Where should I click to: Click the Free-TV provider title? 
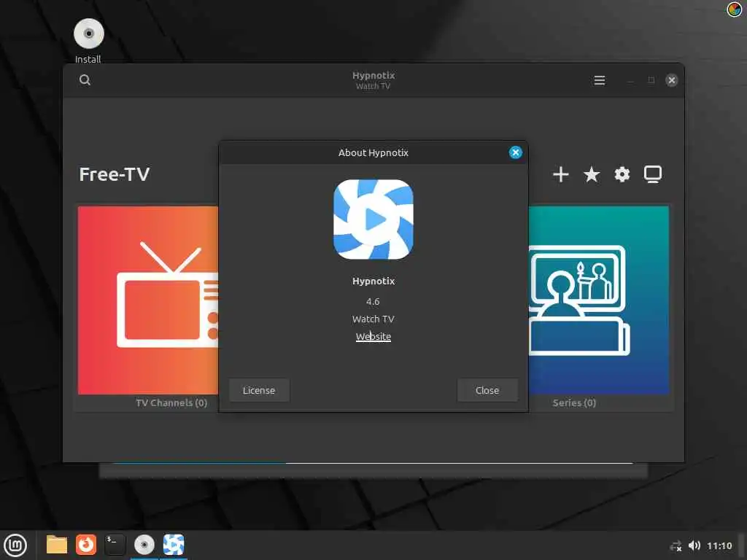click(x=115, y=174)
